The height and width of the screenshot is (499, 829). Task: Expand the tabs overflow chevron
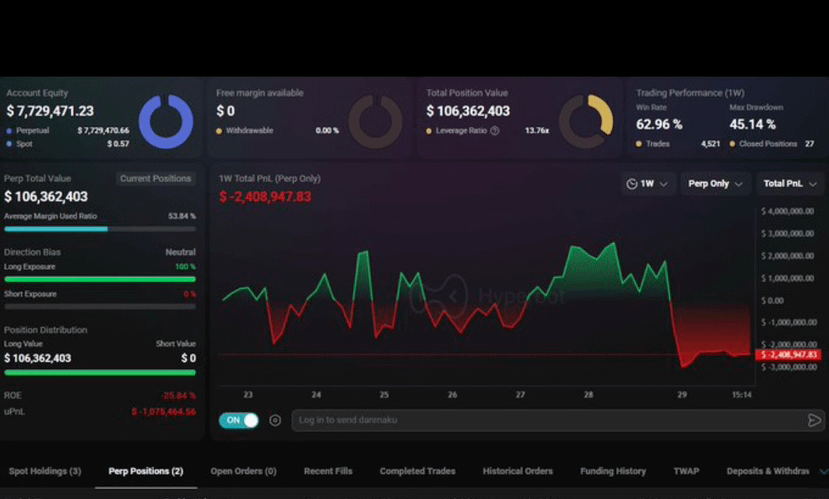[x=824, y=472]
